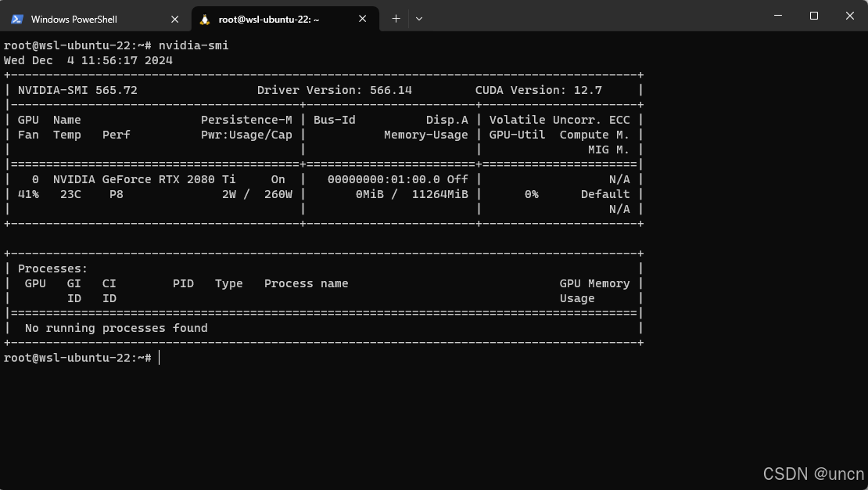Click the typed "nvidia-smi" command text

pos(194,45)
